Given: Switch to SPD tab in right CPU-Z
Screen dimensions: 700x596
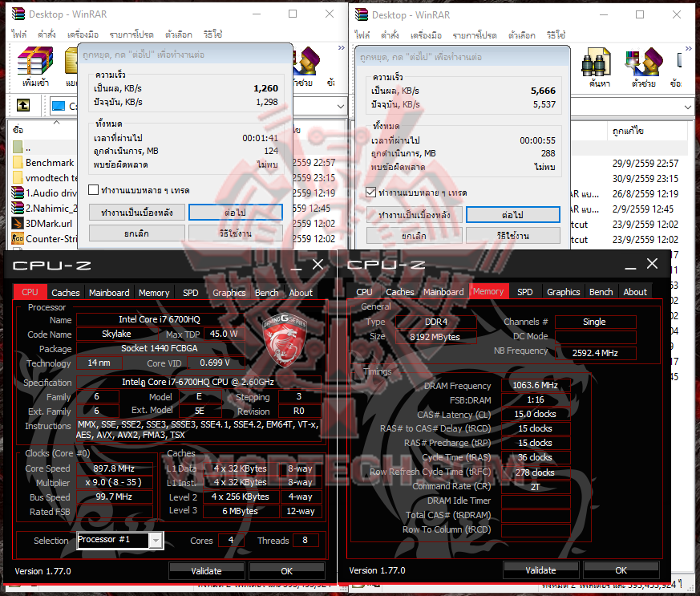Looking at the screenshot, I should point(525,292).
